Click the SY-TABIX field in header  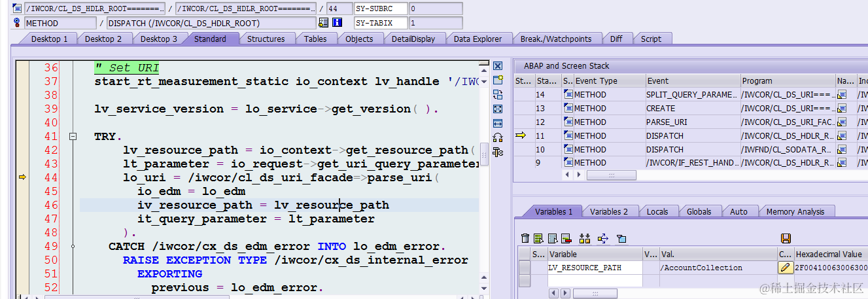(x=380, y=23)
